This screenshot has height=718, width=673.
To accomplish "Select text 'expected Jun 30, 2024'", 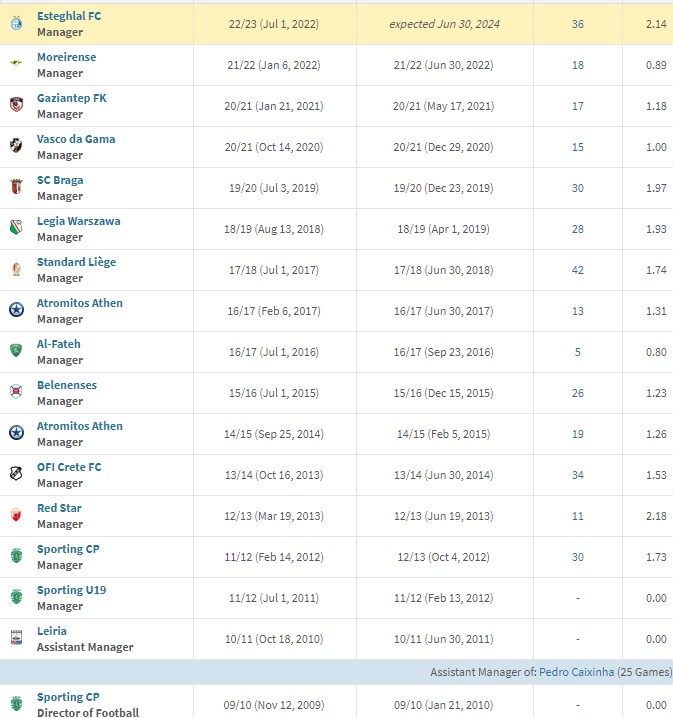I will click(444, 24).
